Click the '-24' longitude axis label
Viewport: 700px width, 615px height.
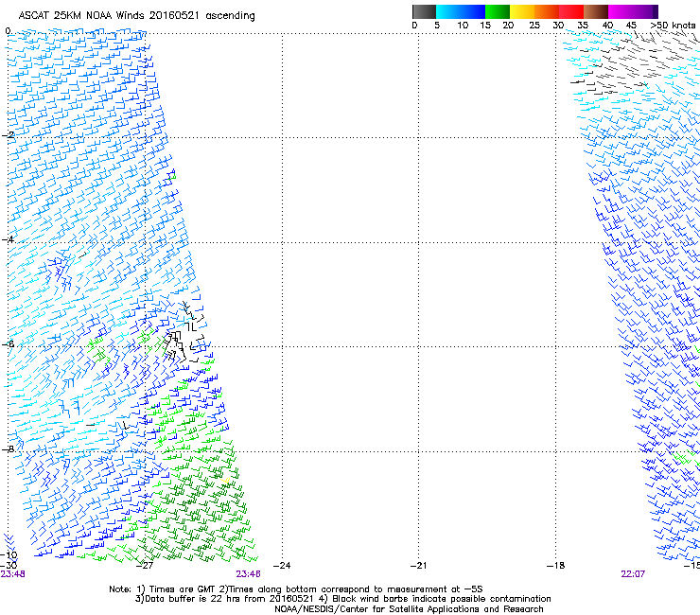click(282, 566)
